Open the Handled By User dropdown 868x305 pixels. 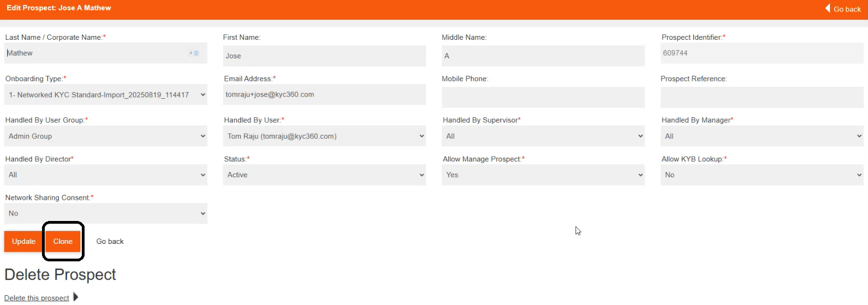pyautogui.click(x=325, y=136)
